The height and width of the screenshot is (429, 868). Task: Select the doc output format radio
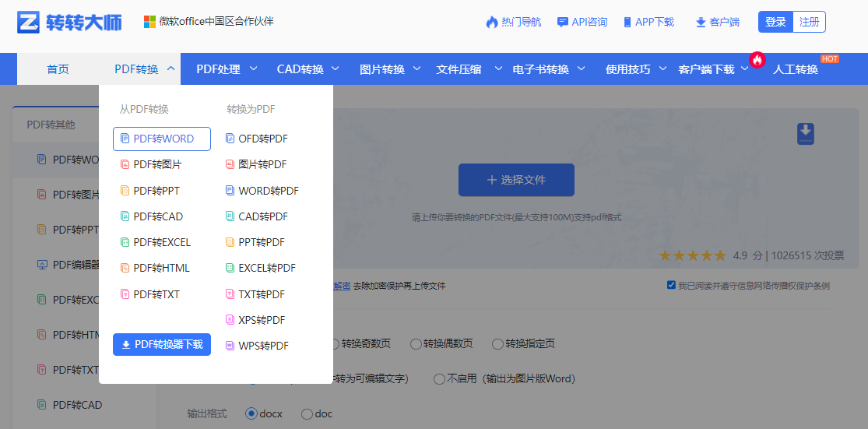pos(307,413)
